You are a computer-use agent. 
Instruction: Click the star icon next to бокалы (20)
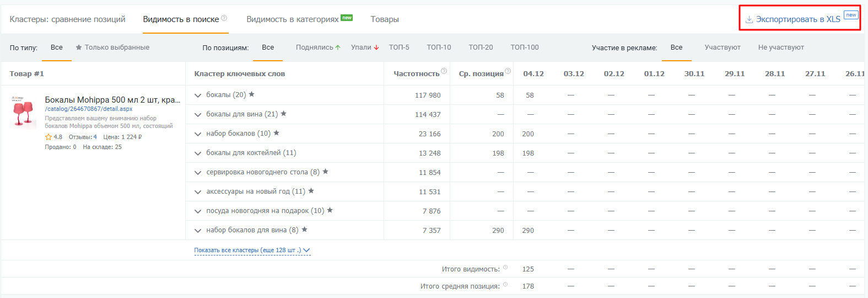tap(251, 94)
